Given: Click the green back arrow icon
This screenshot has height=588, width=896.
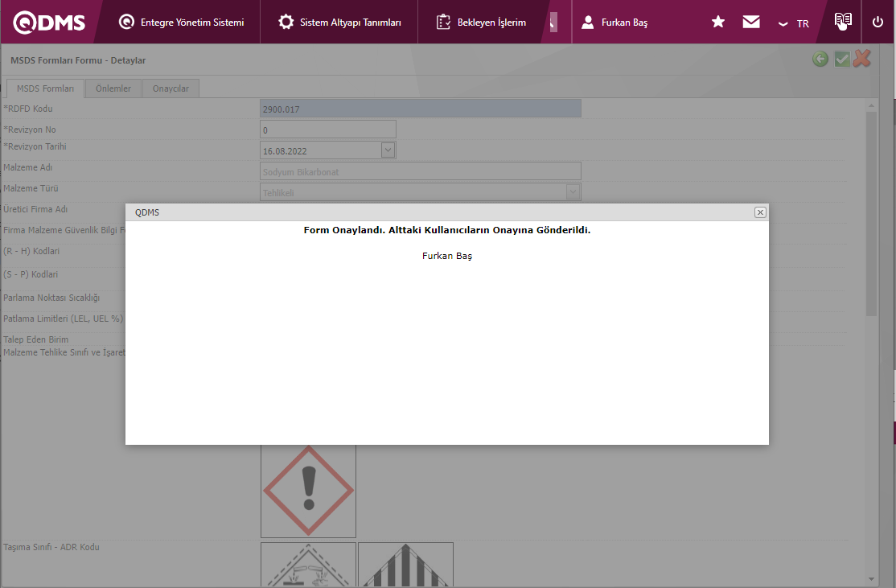Looking at the screenshot, I should click(820, 59).
